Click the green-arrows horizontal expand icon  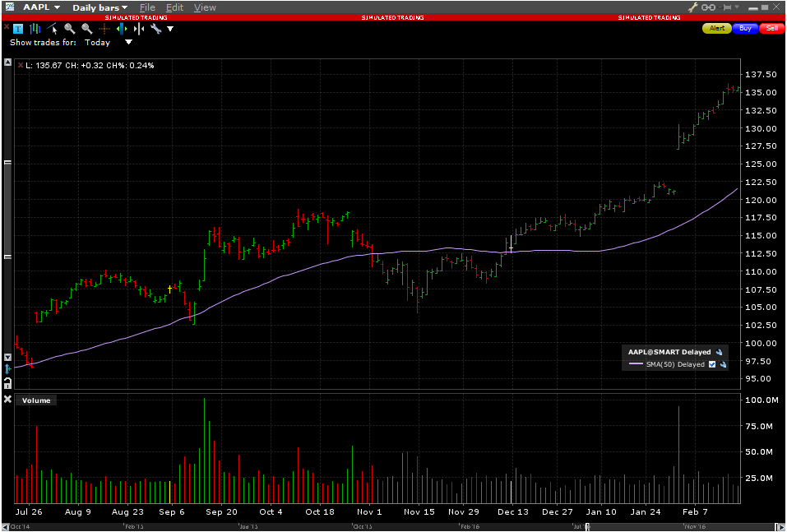[x=122, y=29]
